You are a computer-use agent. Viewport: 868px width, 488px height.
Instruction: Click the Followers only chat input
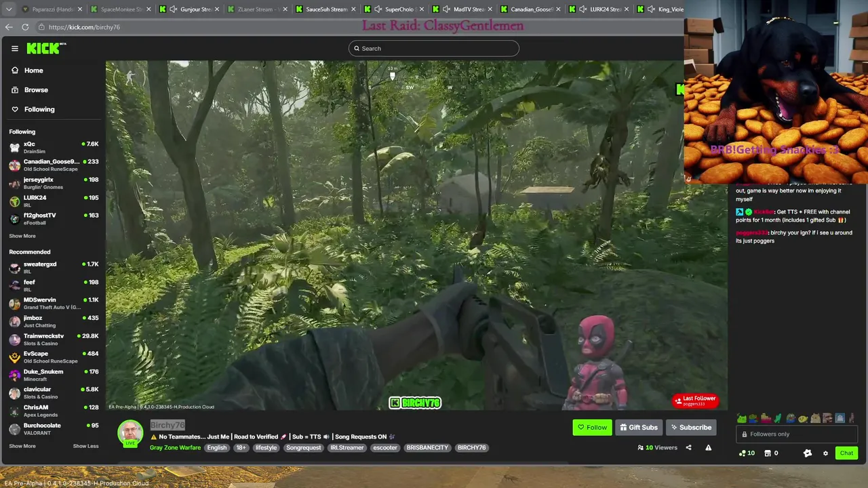click(x=797, y=434)
